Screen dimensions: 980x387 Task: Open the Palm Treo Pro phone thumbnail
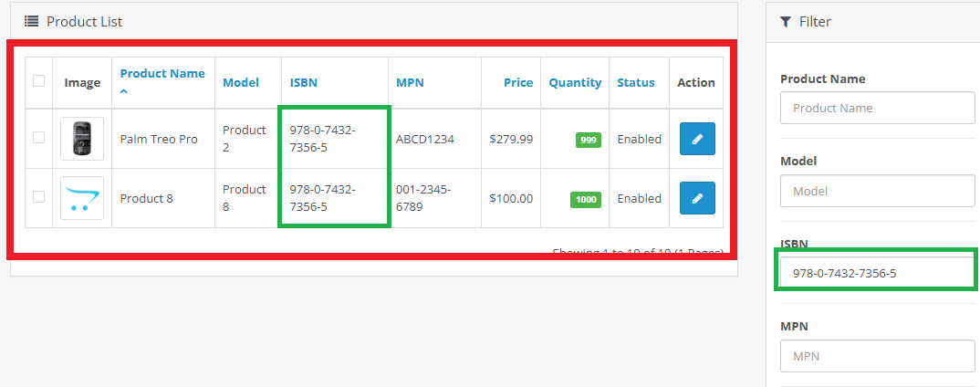[82, 139]
